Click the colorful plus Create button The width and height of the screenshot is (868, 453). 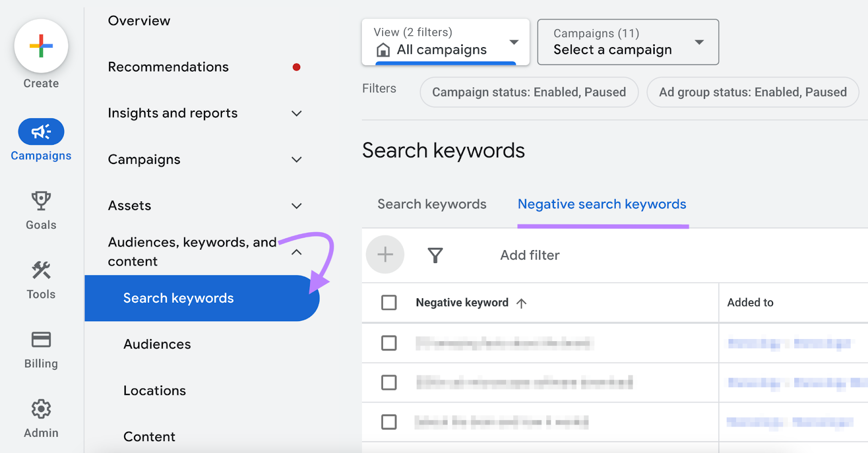[41, 46]
